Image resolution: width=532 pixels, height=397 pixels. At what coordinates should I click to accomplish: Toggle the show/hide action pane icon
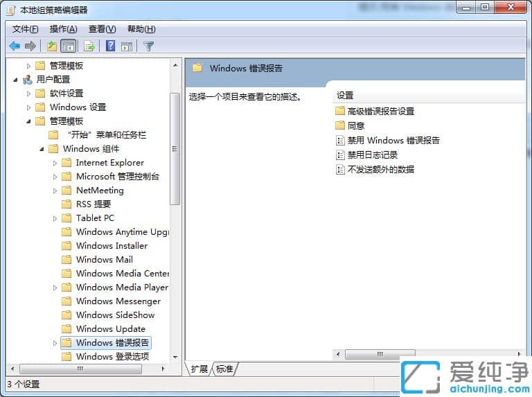point(127,46)
